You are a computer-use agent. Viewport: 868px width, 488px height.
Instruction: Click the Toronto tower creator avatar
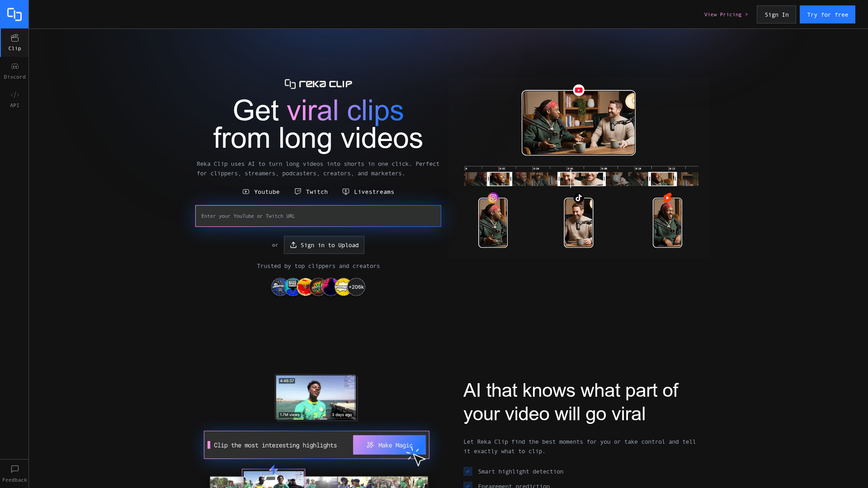pyautogui.click(x=279, y=287)
